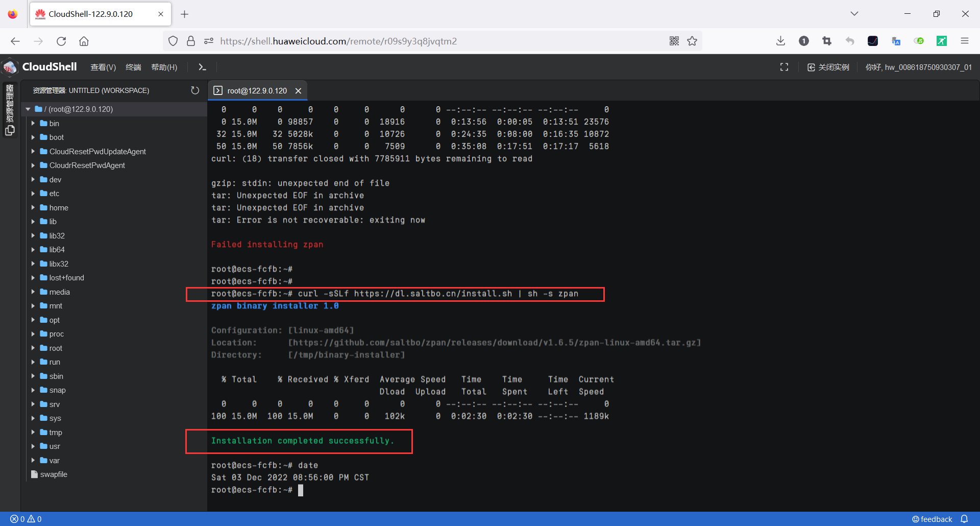The width and height of the screenshot is (980, 526).
Task: Select the swapfile file
Action: (x=54, y=474)
